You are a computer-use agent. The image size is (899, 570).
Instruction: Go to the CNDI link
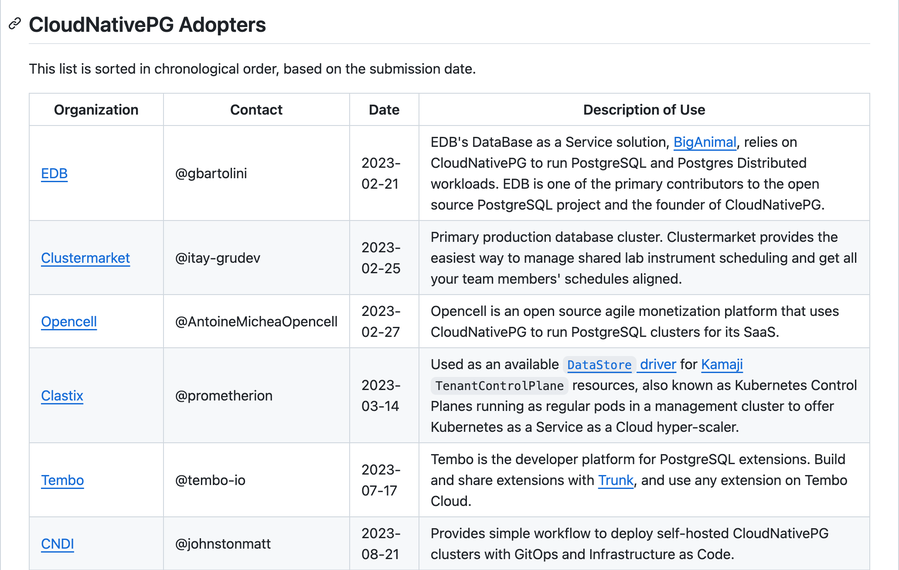pos(57,544)
